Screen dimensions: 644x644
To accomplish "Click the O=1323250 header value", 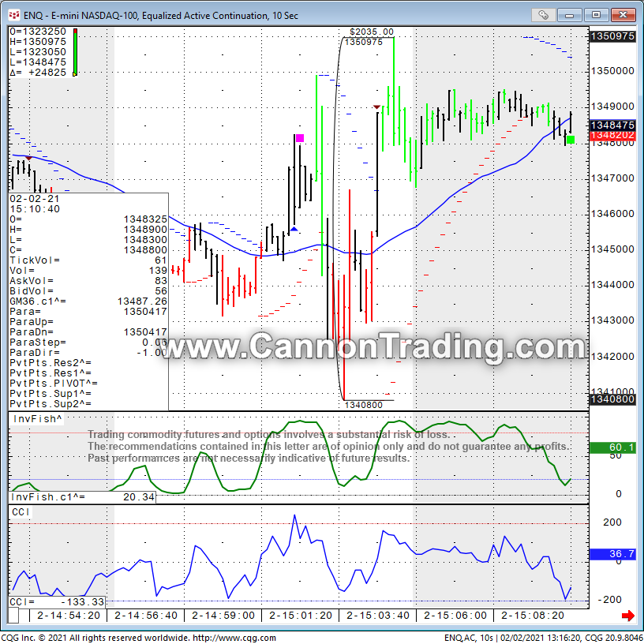I will pos(38,32).
